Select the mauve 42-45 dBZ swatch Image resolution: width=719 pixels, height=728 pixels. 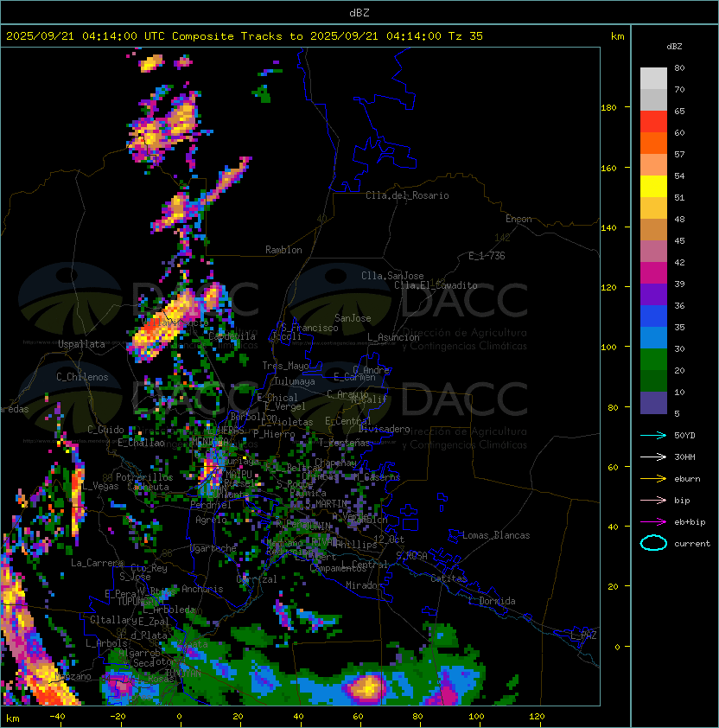[x=653, y=252]
